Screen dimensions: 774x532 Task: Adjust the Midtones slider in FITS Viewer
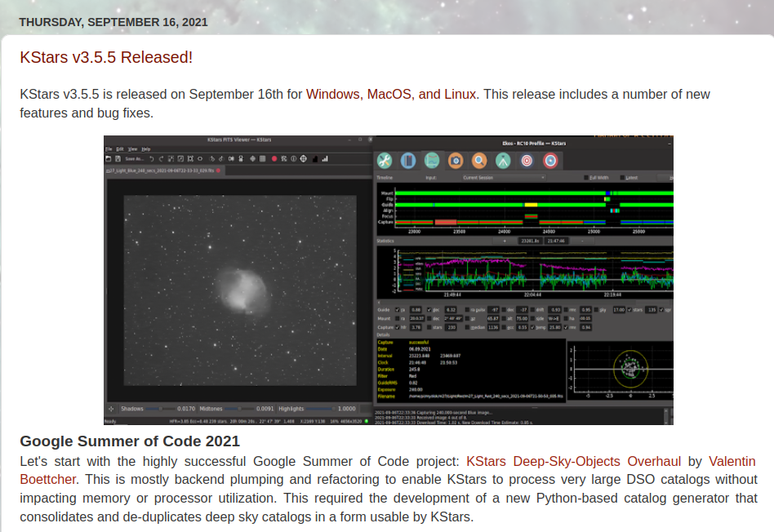point(239,409)
